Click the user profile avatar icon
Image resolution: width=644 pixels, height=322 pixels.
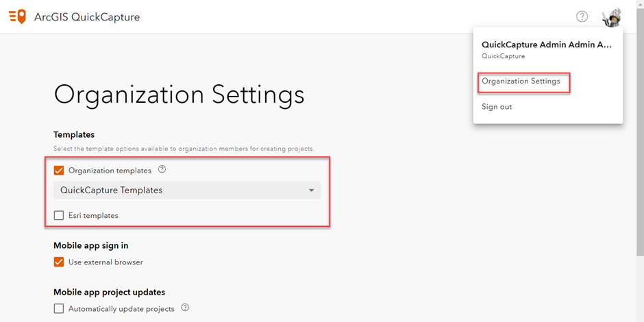pos(612,17)
